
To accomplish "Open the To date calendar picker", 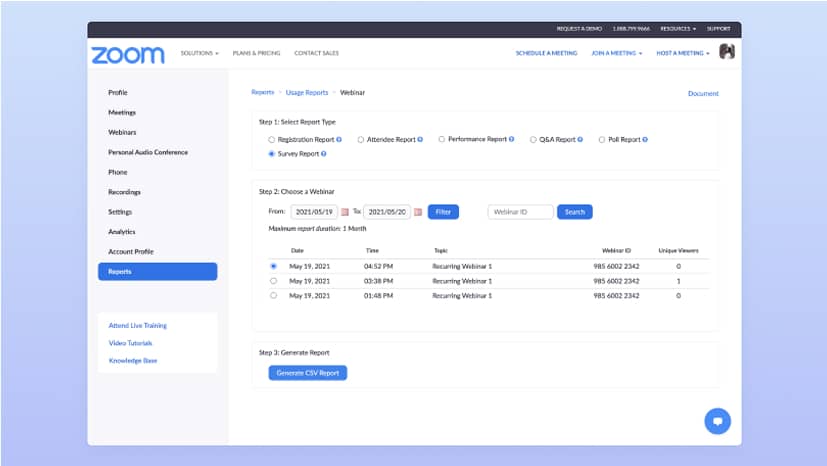I will pos(418,212).
